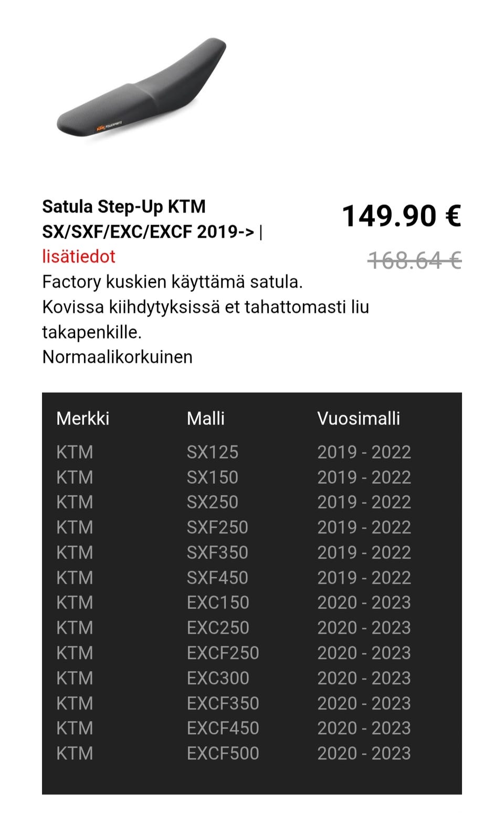Viewport: 504px width, 813px height.
Task: Click the crossed-out 168.64 € price
Action: pyautogui.click(x=414, y=260)
